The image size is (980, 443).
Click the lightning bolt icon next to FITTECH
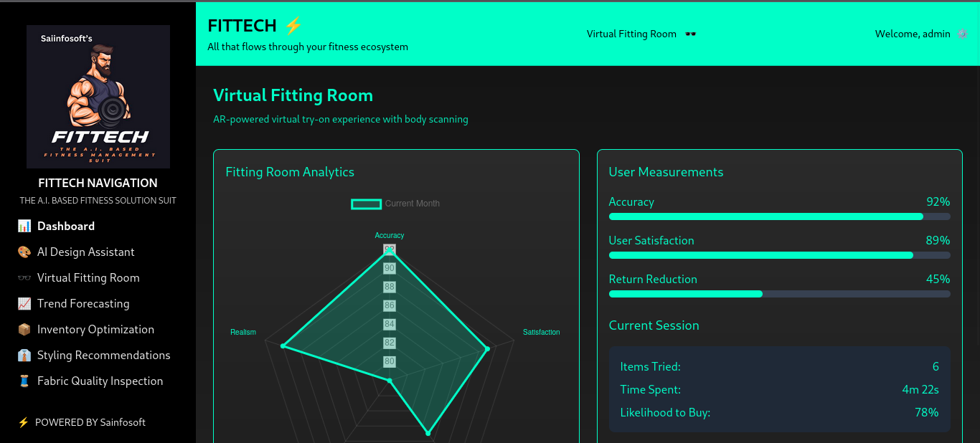[x=293, y=26]
